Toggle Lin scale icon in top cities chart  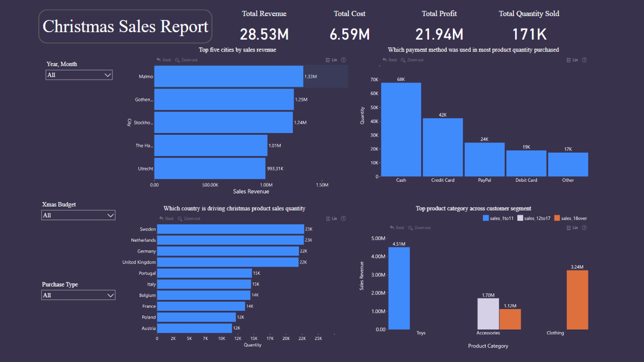pyautogui.click(x=328, y=60)
